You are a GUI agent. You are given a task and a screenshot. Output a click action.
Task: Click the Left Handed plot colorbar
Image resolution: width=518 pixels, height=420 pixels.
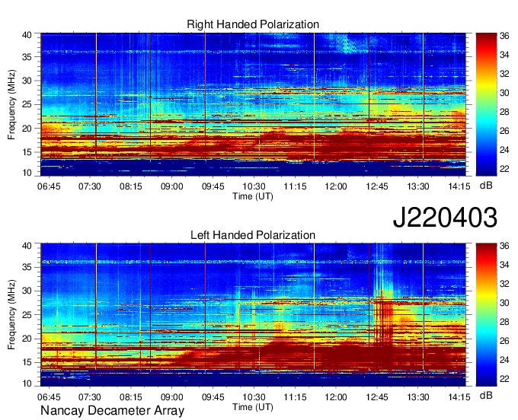[x=486, y=315]
